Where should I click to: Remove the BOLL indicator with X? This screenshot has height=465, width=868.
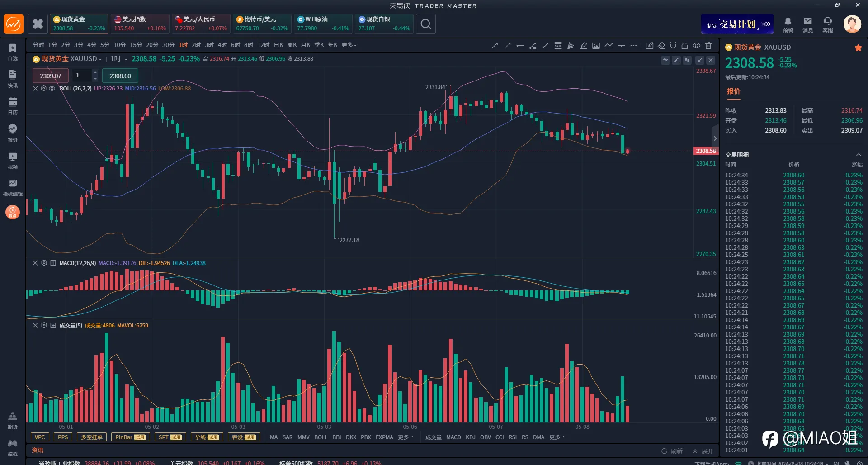point(35,88)
